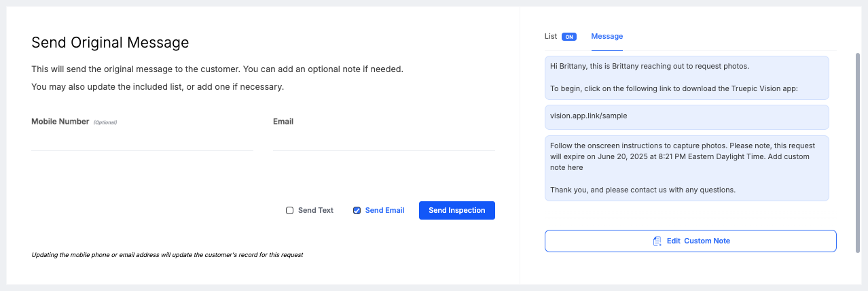Viewport: 868px width, 291px height.
Task: Select the "Hi Brittany" greeting message bubble
Action: pos(686,78)
